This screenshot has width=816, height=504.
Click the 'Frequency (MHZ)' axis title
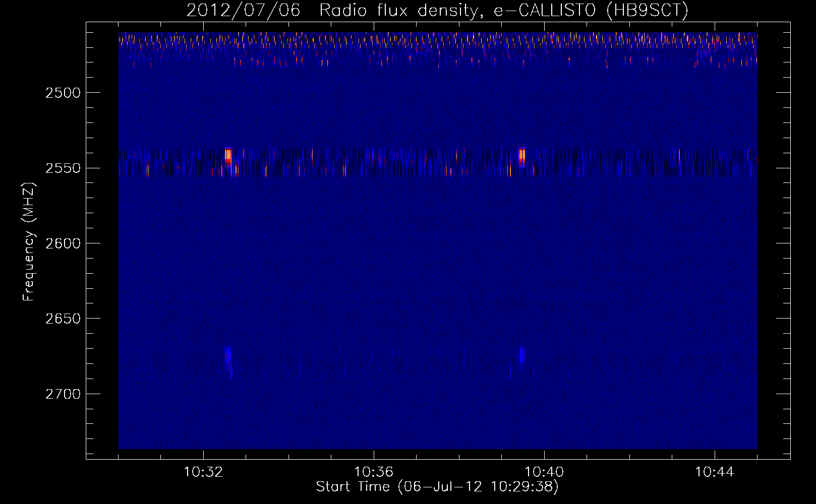click(29, 242)
